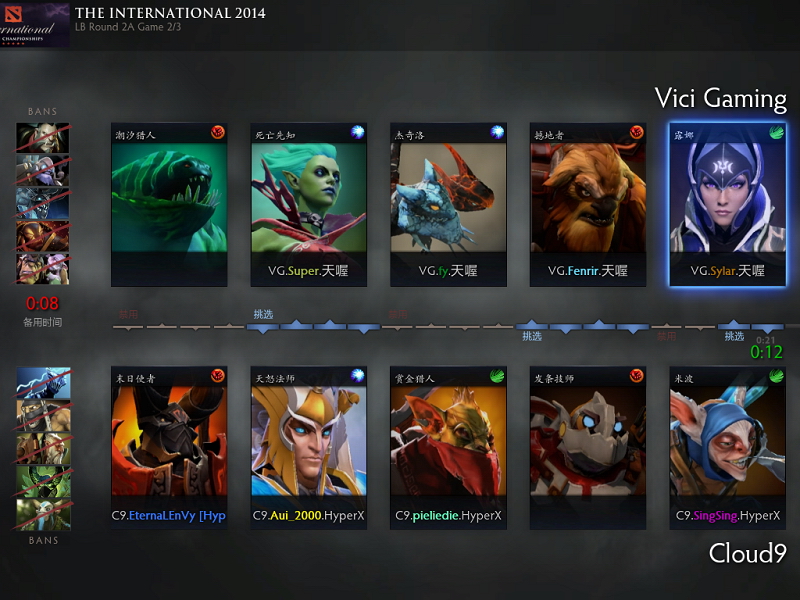Select the banned Lycan portrait
The image size is (800, 600).
tap(43, 138)
